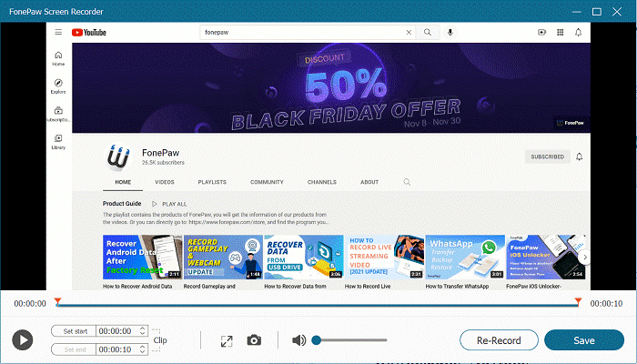Click the timeline start trim marker
Image resolution: width=637 pixels, height=364 pixels.
point(57,301)
